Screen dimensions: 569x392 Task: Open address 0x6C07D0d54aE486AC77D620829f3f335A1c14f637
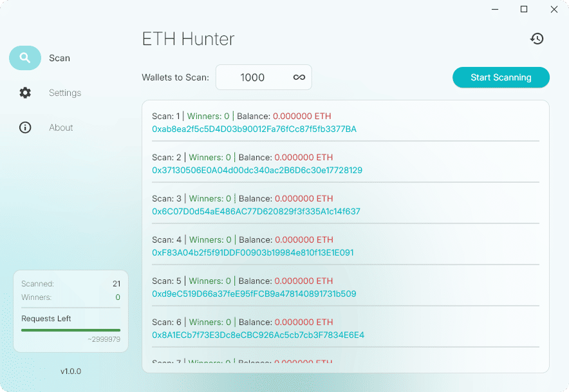click(256, 211)
